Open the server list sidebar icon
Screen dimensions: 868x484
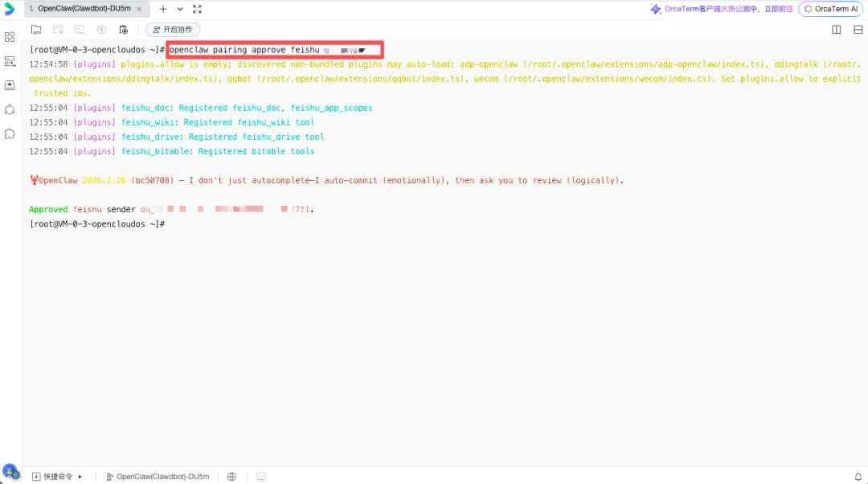10,61
